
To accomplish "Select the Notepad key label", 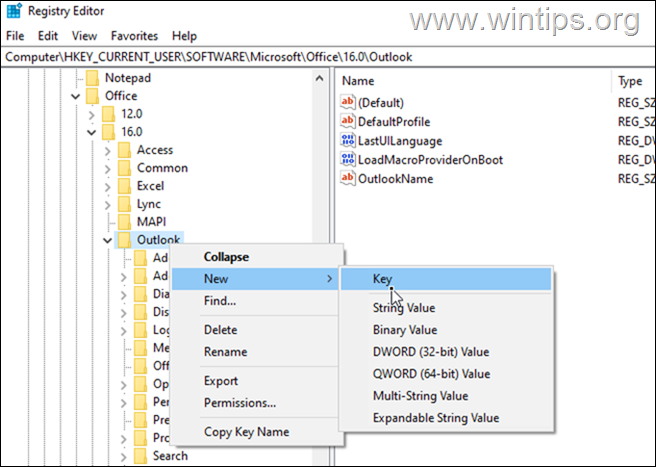I will 128,78.
